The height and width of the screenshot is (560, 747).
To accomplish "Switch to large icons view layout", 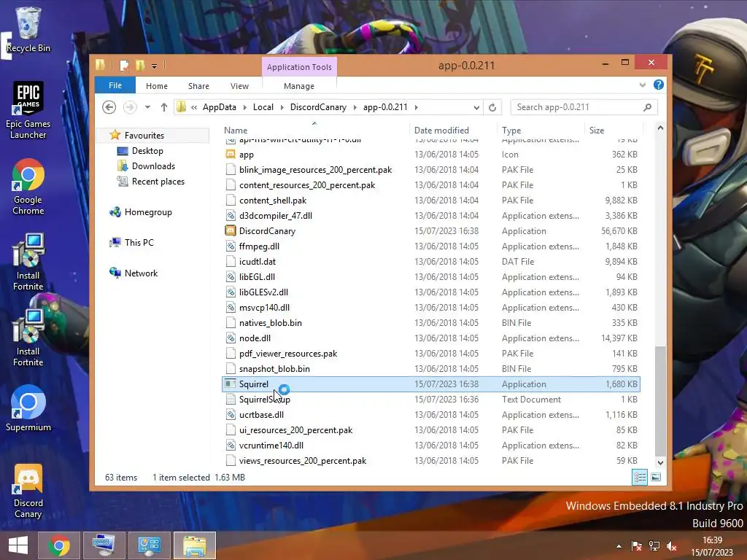I will tap(656, 477).
